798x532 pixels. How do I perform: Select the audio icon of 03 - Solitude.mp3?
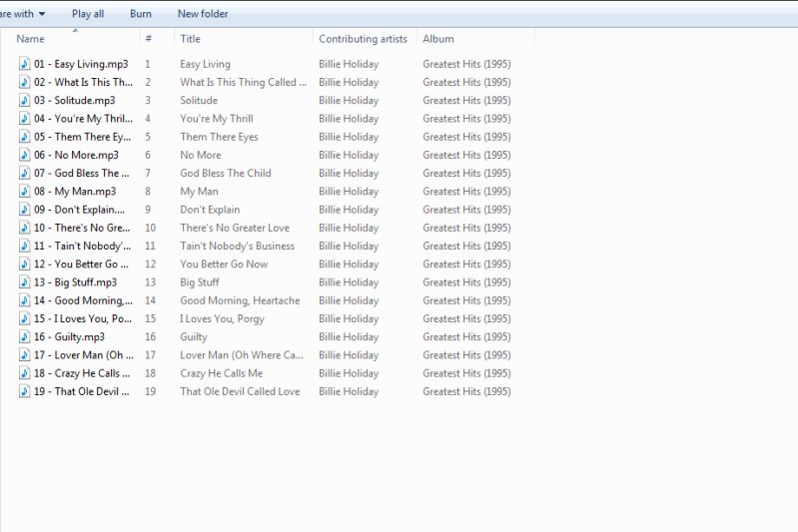pyautogui.click(x=24, y=100)
